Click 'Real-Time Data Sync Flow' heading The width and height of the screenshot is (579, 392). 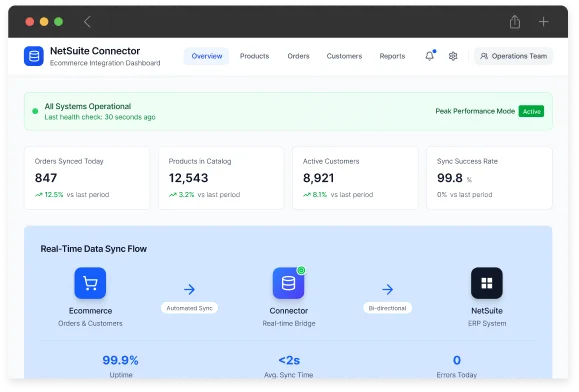[x=93, y=249]
